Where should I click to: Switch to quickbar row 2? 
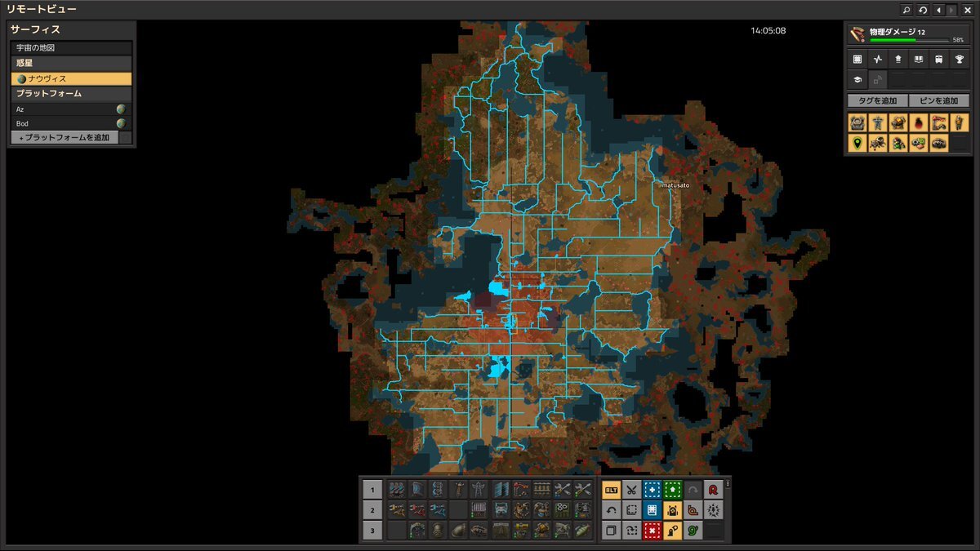[372, 510]
